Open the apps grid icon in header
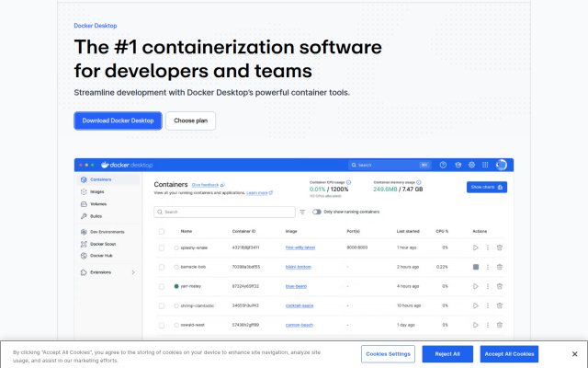Image resolution: width=588 pixels, height=368 pixels. (x=485, y=165)
